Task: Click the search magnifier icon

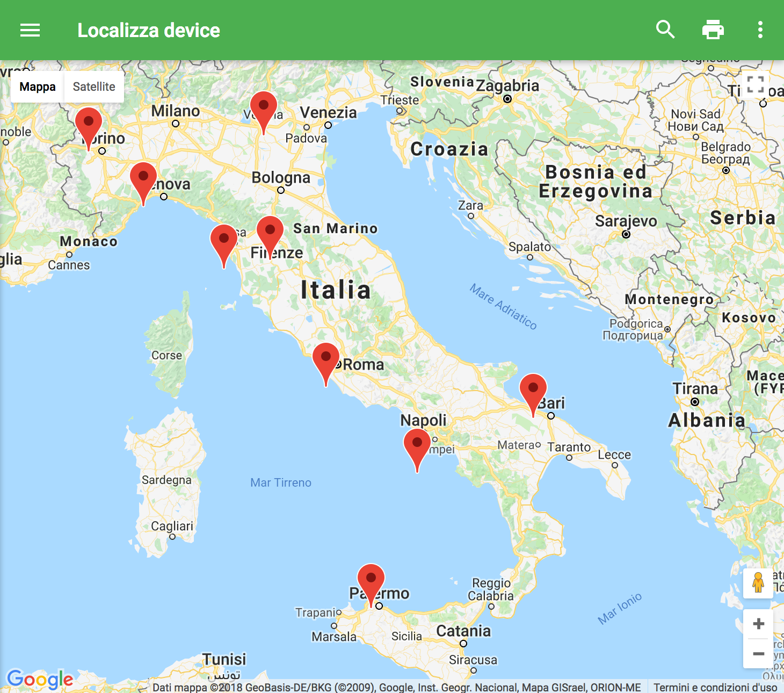Action: tap(665, 30)
